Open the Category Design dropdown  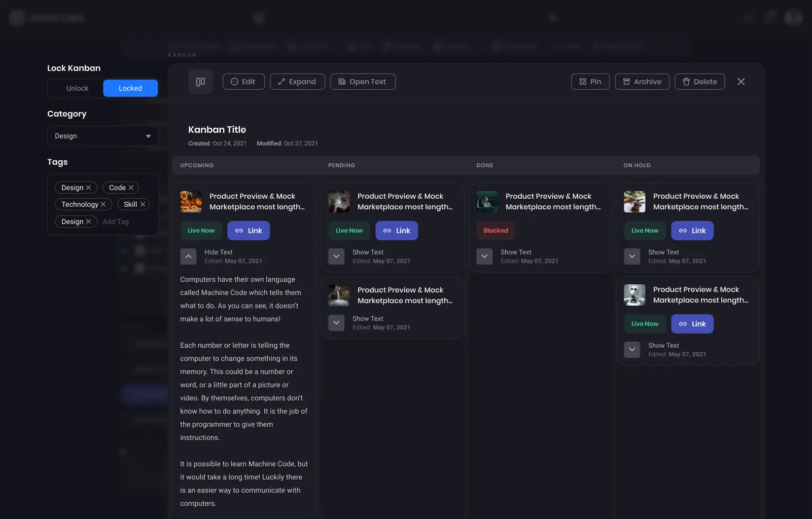[x=103, y=136]
